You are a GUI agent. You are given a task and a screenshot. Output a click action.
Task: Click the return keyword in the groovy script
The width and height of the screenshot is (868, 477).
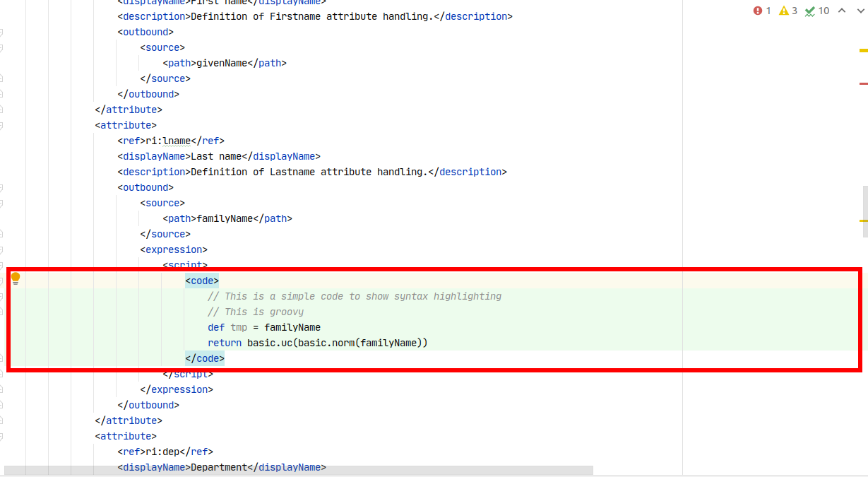[x=224, y=343]
